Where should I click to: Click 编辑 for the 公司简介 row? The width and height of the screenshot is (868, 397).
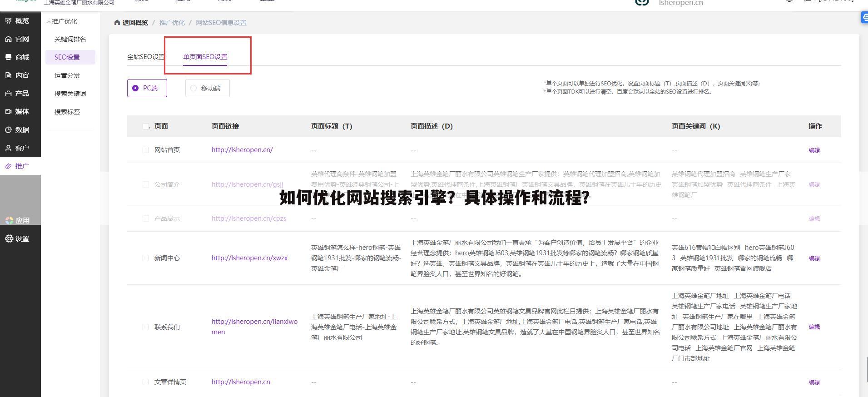pos(814,184)
